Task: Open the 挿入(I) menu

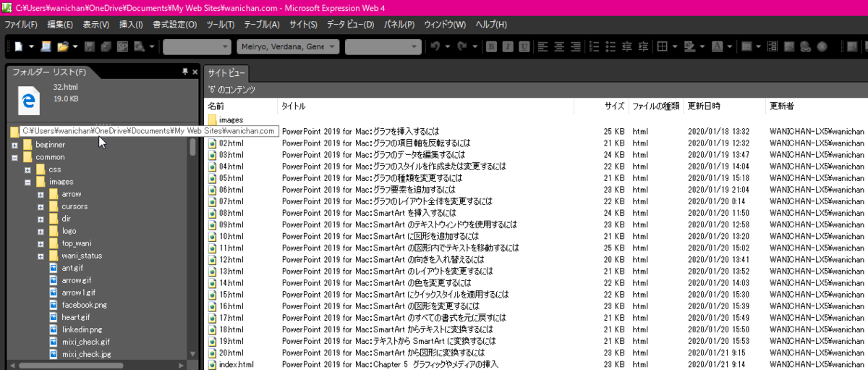Action: [x=131, y=25]
